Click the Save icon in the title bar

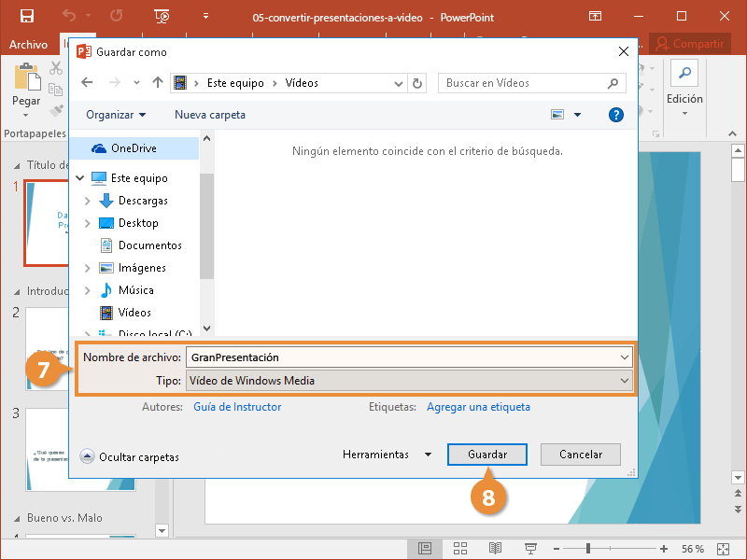27,17
